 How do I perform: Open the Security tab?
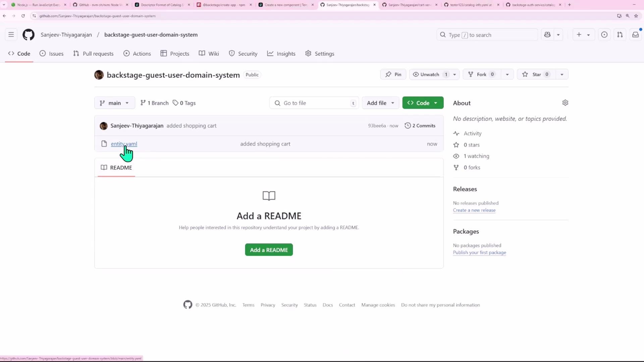pyautogui.click(x=243, y=54)
